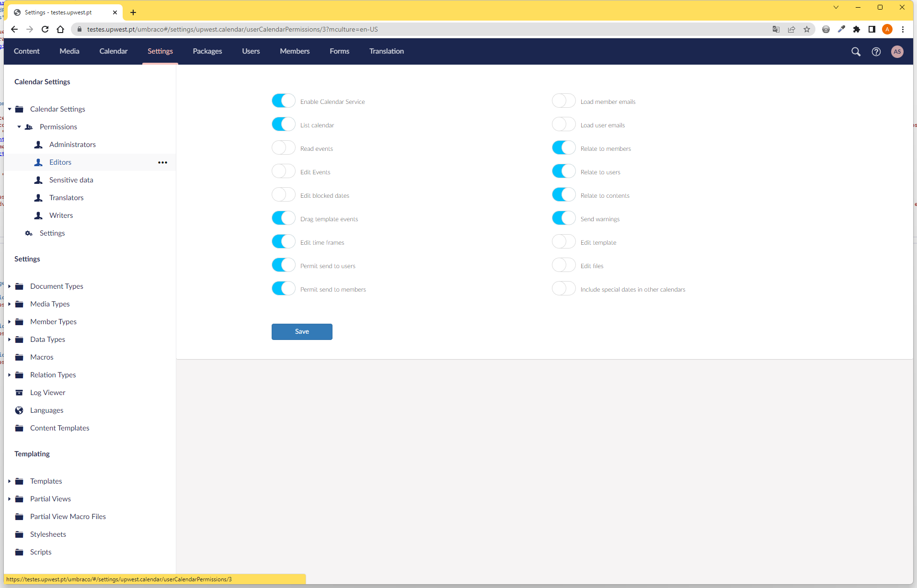The width and height of the screenshot is (917, 588).
Task: Open the help question mark icon
Action: (x=876, y=52)
